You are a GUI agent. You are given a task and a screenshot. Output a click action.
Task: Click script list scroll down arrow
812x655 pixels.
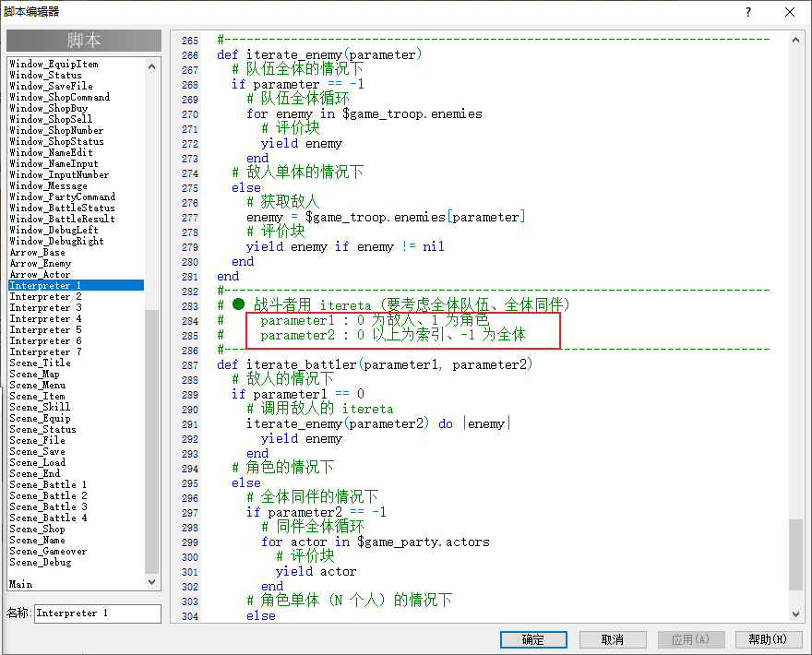[x=151, y=582]
